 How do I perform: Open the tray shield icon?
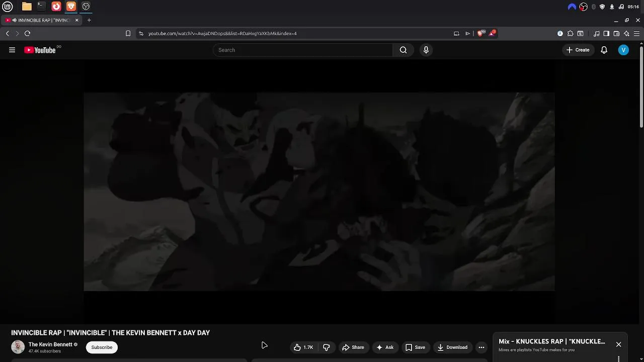[602, 7]
